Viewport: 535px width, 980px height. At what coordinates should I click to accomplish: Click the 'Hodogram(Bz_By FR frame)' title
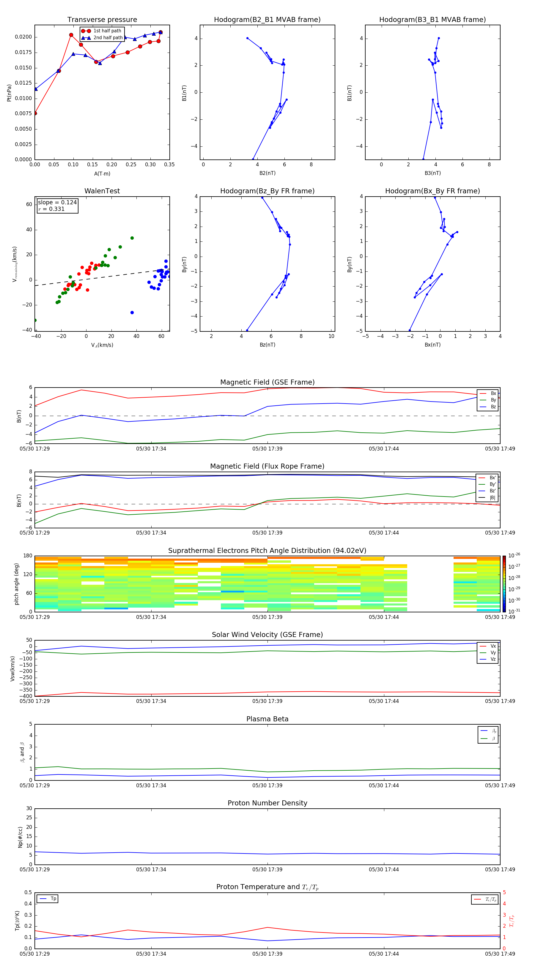coord(267,191)
